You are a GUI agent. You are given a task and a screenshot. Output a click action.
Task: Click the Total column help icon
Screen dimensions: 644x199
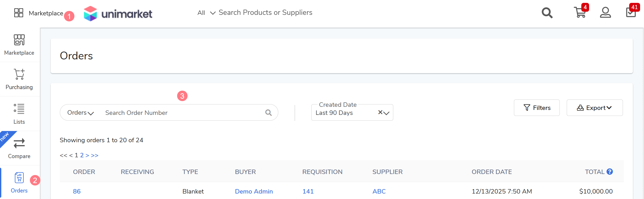pyautogui.click(x=610, y=172)
